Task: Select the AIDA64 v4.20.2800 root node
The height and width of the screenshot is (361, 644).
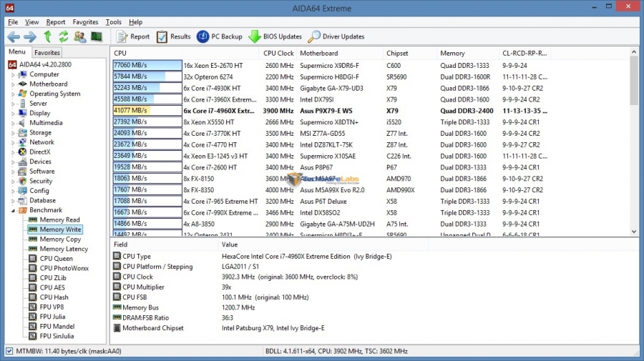Action: coord(45,64)
